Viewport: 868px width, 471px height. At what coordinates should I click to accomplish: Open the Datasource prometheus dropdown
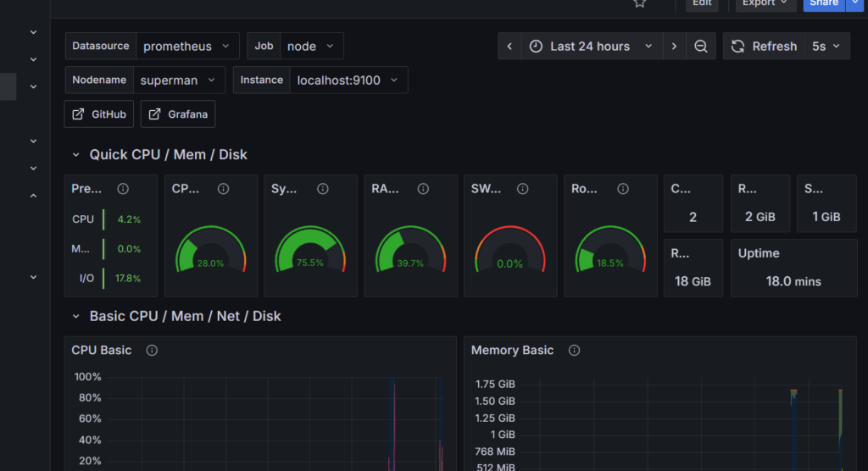tap(187, 47)
